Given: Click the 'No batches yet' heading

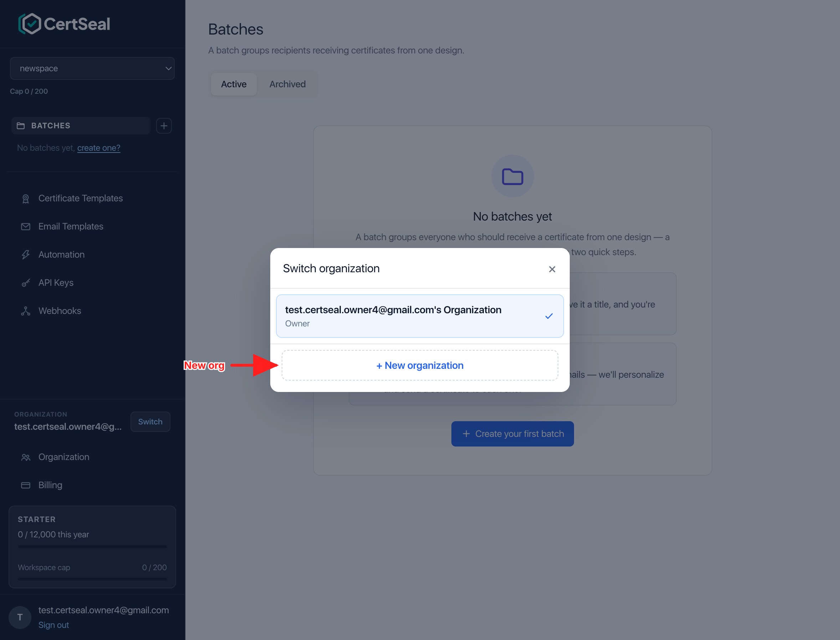Looking at the screenshot, I should point(512,216).
